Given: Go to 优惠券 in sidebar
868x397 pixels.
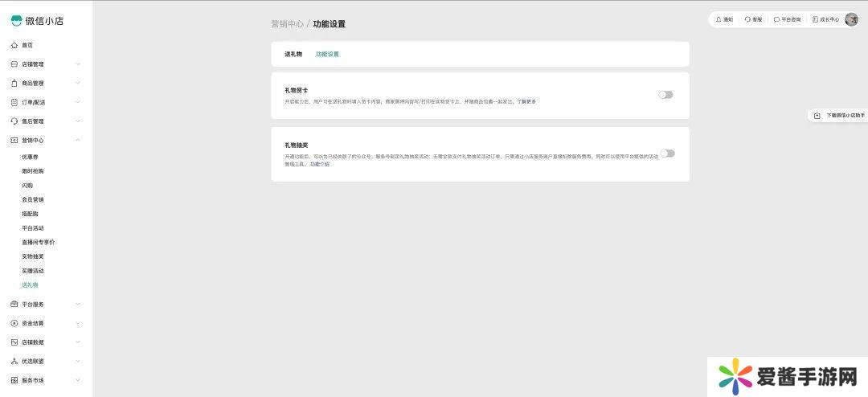Looking at the screenshot, I should point(30,157).
